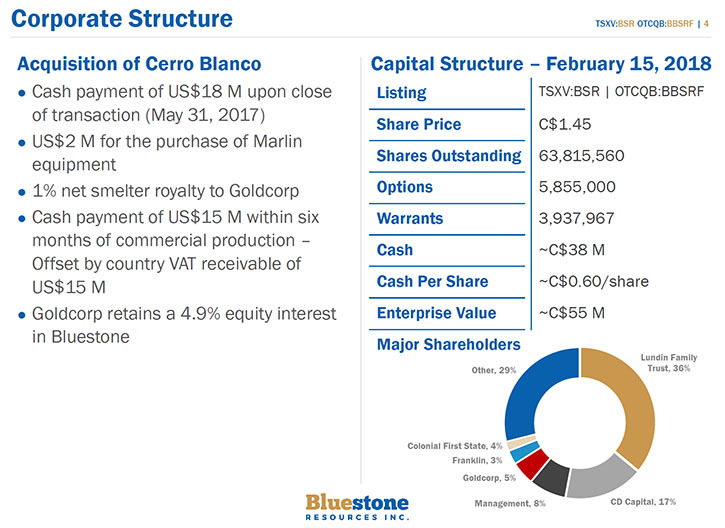
Task: Select the 3,937,967 warrants value
Action: point(577,219)
